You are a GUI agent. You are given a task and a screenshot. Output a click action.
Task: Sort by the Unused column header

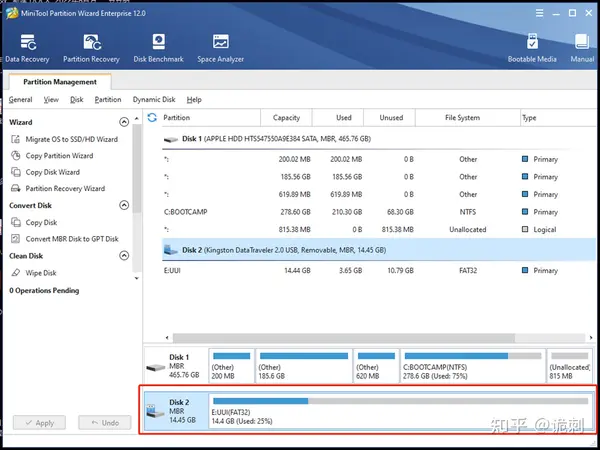[389, 117]
